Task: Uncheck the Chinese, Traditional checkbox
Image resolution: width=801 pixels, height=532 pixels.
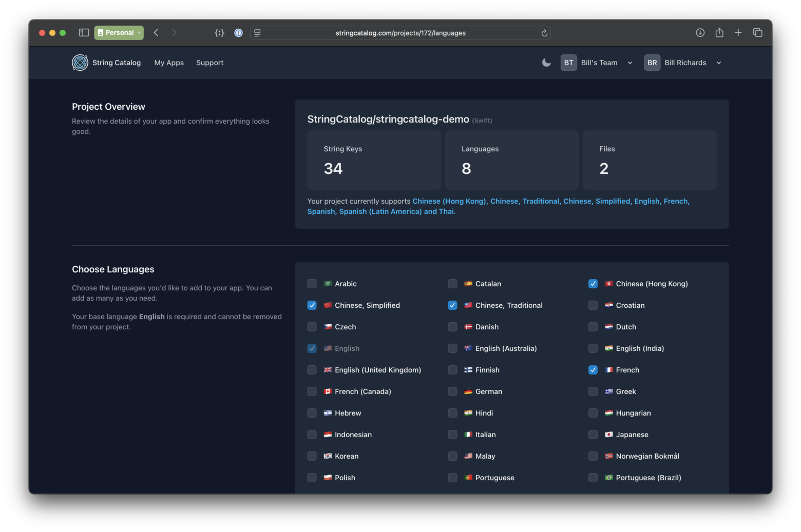Action: tap(452, 305)
